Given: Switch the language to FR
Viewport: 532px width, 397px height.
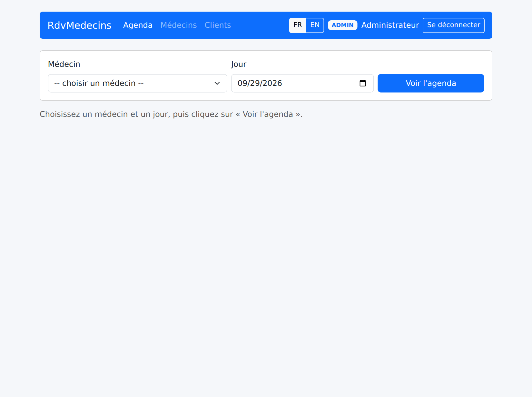Looking at the screenshot, I should click(x=298, y=25).
